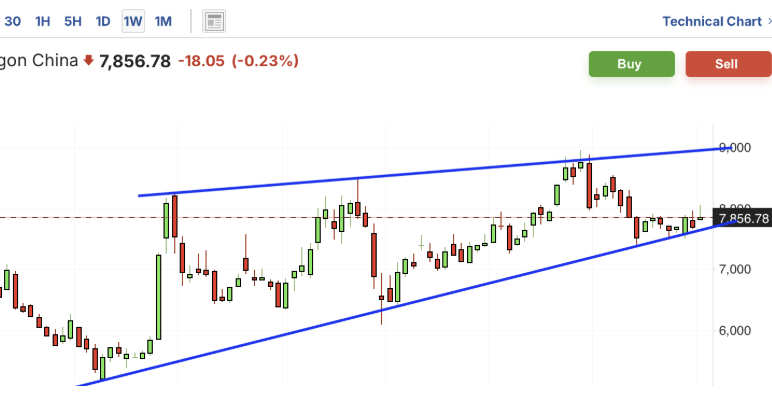This screenshot has width=772, height=404.
Task: Click the 9,000 price axis label
Action: click(x=735, y=148)
